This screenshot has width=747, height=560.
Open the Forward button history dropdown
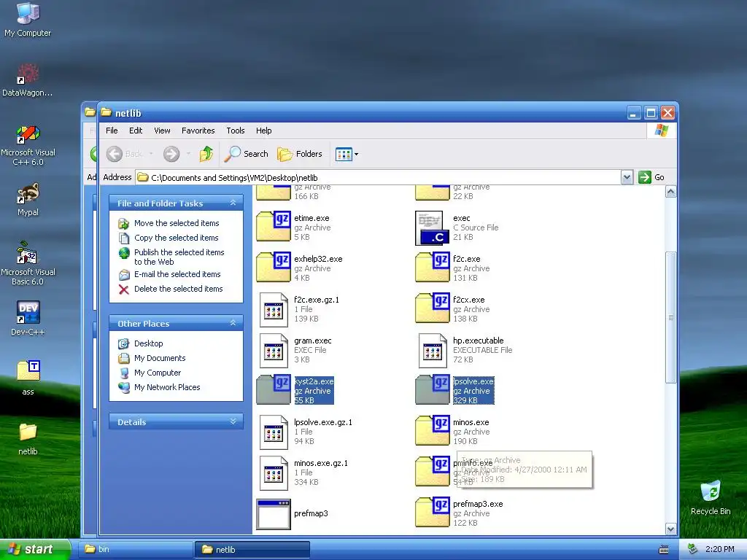coord(188,154)
